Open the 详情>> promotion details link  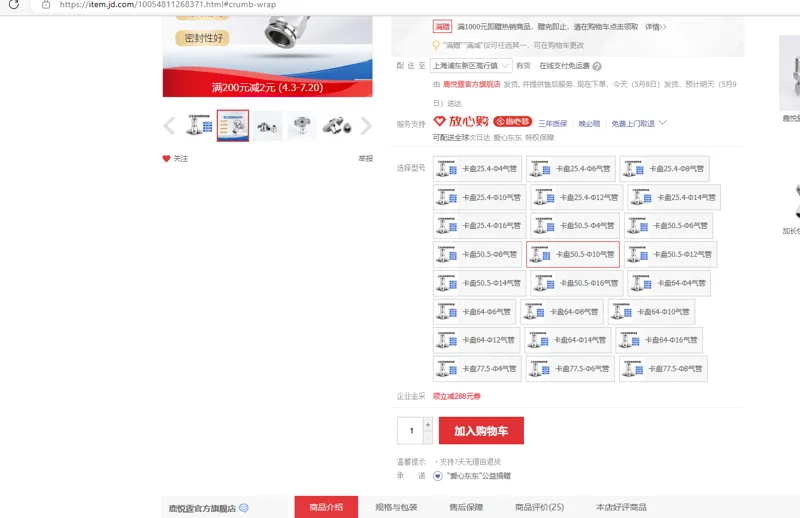(x=656, y=27)
